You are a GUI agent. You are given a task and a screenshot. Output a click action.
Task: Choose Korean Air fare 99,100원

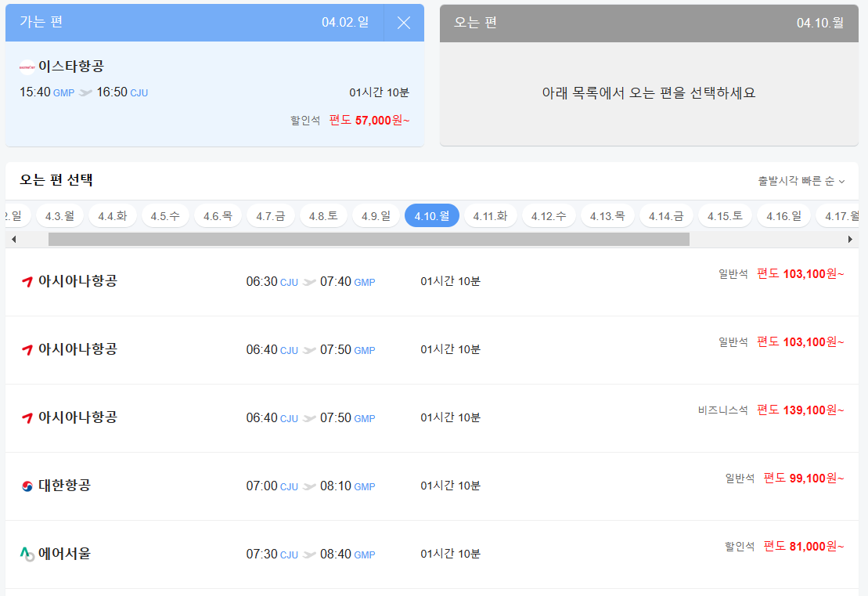coord(803,479)
